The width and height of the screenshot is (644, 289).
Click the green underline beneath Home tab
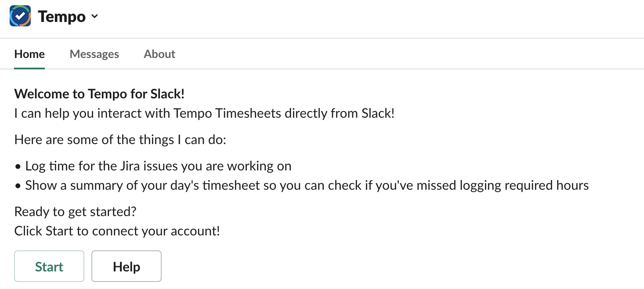click(29, 68)
